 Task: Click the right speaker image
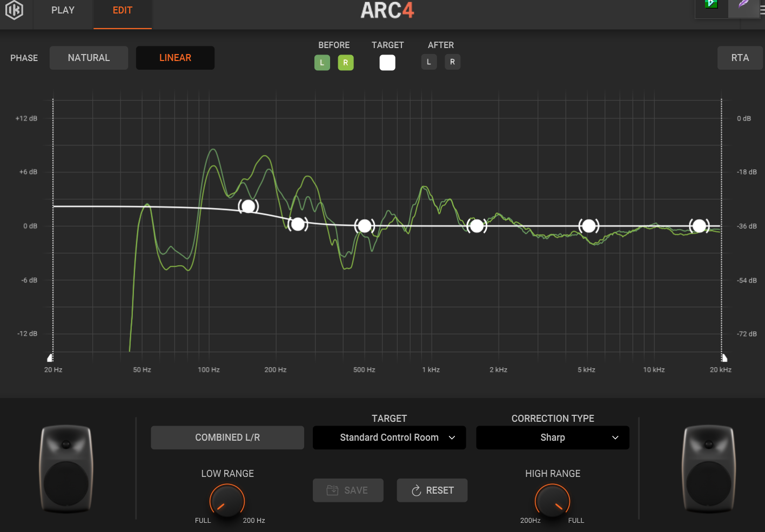pos(709,469)
